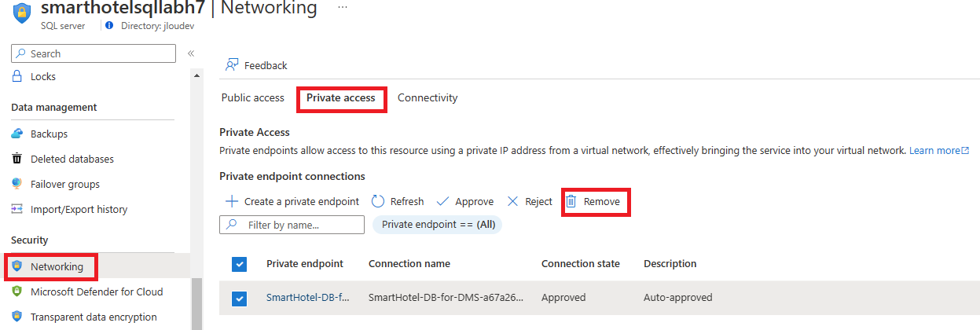Click the Import/Export history icon
Image resolution: width=980 pixels, height=330 pixels.
coord(17,209)
